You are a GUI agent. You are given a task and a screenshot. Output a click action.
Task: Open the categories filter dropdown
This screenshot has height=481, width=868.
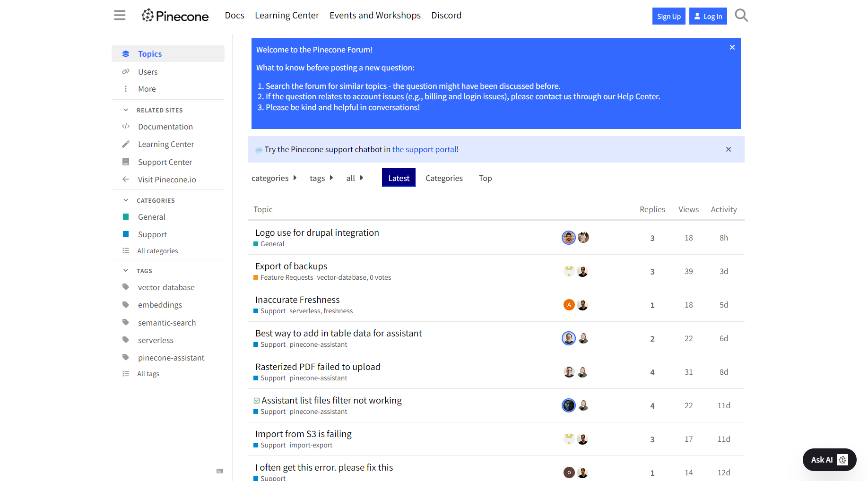pos(274,178)
